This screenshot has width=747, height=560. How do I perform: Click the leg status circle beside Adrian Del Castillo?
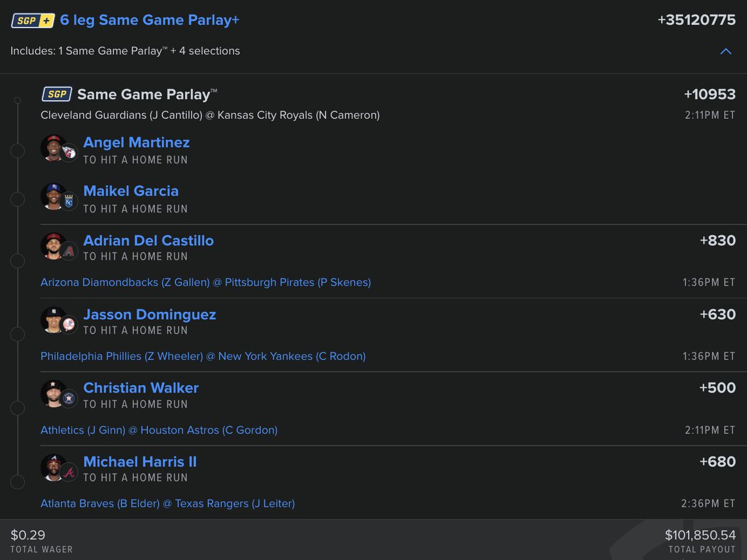pyautogui.click(x=17, y=260)
